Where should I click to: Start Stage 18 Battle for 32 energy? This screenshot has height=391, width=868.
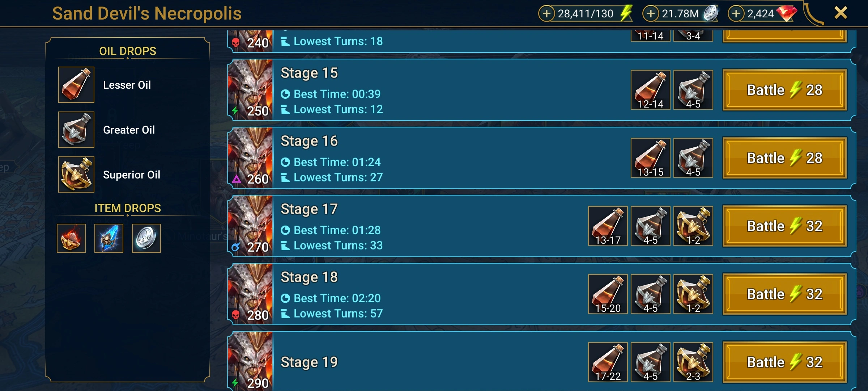tap(785, 294)
